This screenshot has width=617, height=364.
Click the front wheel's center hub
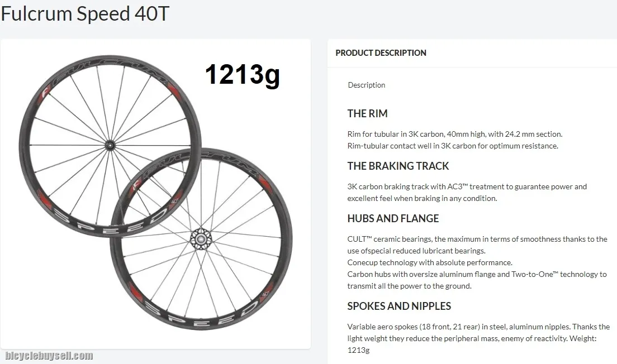click(108, 145)
